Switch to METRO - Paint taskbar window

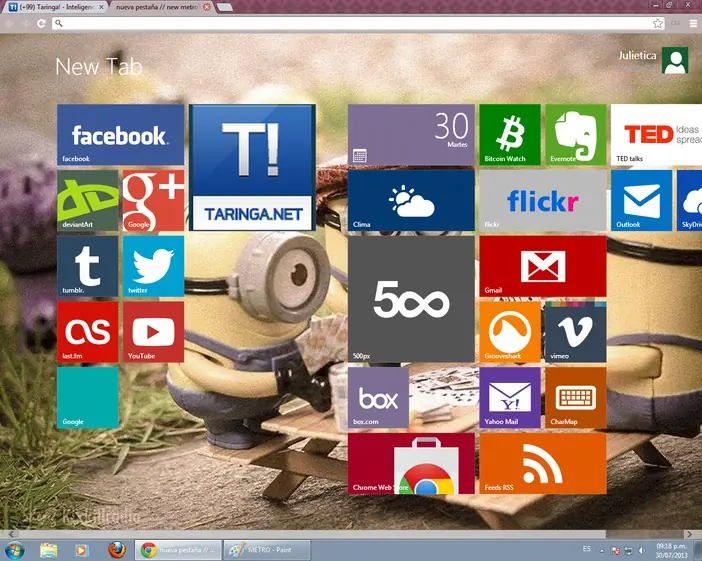coord(267,550)
